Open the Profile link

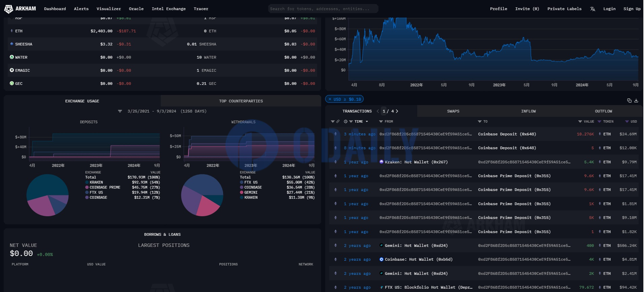click(x=498, y=9)
